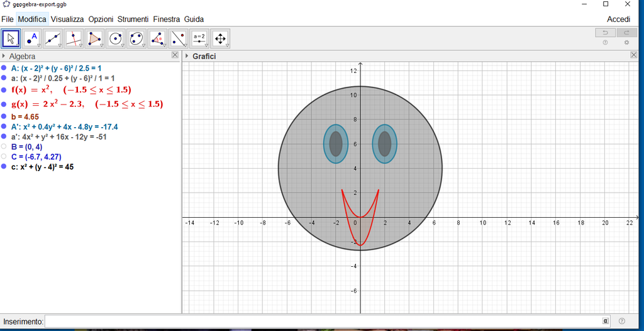
Task: Choose the Ellipse conic tool
Action: (136, 39)
